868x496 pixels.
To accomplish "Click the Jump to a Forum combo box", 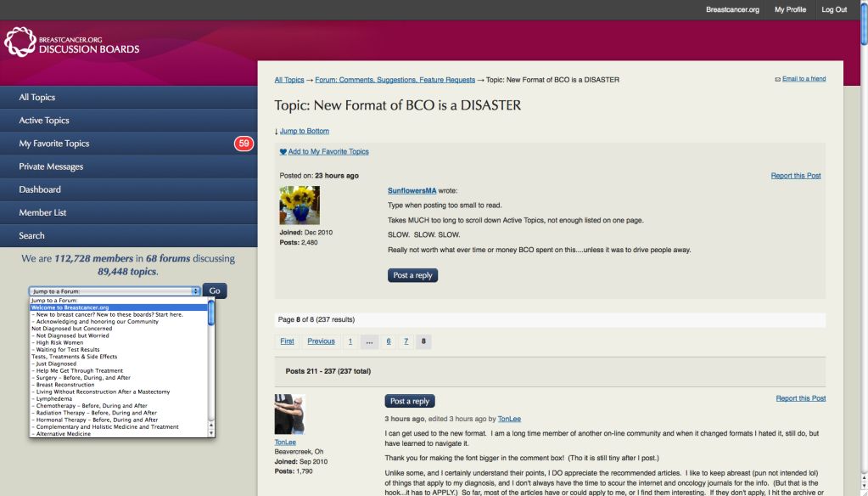I will (x=114, y=291).
